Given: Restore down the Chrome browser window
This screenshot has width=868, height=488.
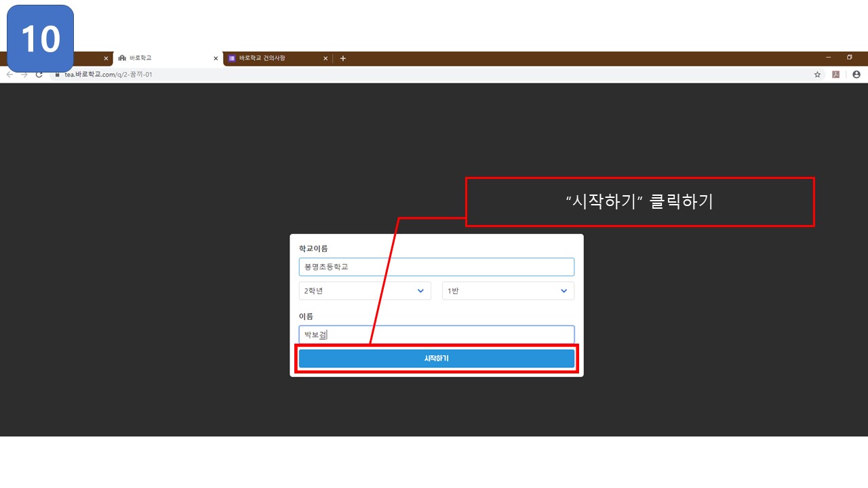Looking at the screenshot, I should (850, 58).
